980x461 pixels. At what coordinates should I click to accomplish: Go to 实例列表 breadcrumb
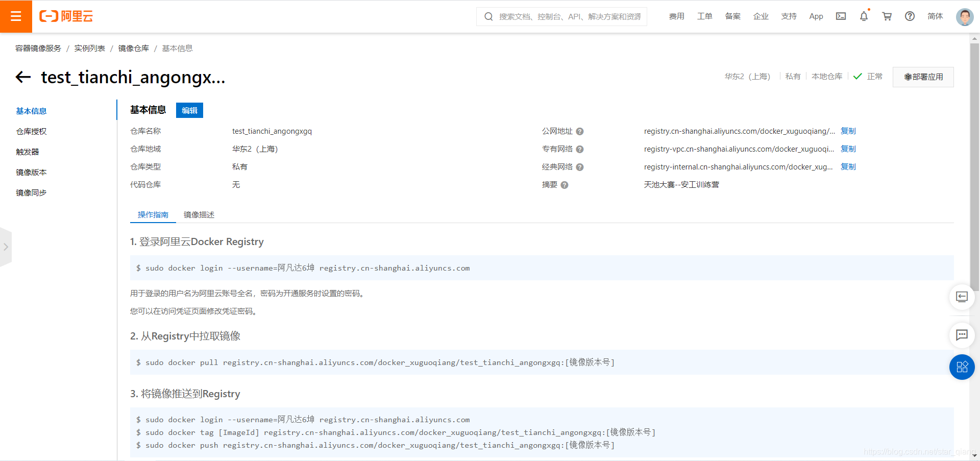[90, 48]
